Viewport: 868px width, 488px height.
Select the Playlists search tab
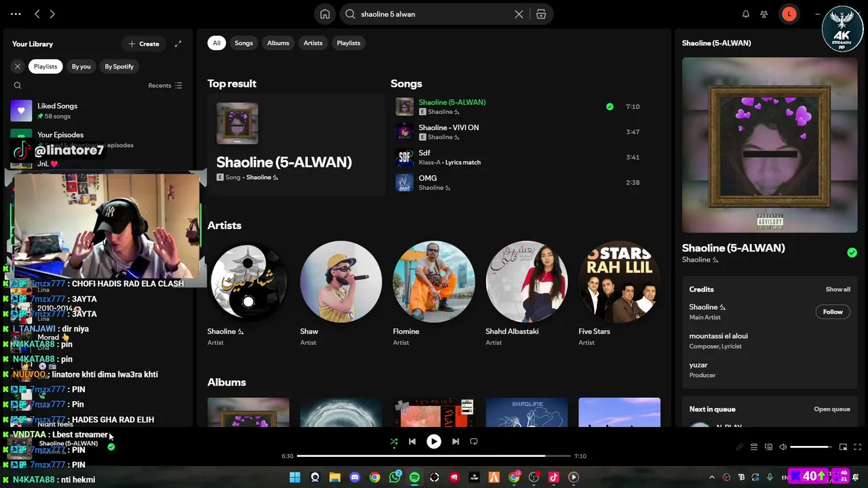[349, 43]
